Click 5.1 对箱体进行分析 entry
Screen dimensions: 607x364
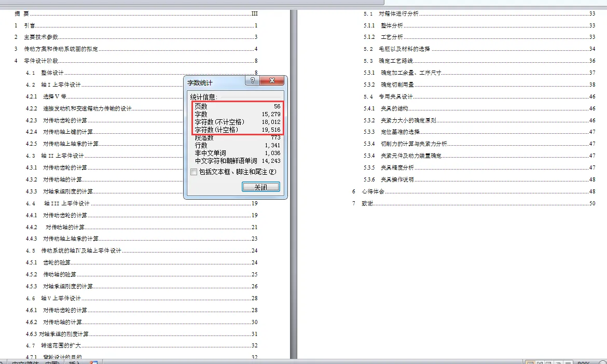click(x=479, y=13)
